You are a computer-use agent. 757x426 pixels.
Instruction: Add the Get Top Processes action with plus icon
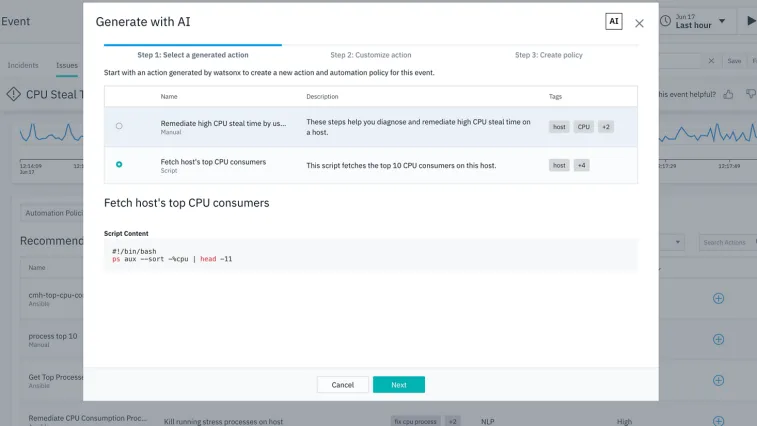[x=718, y=381]
